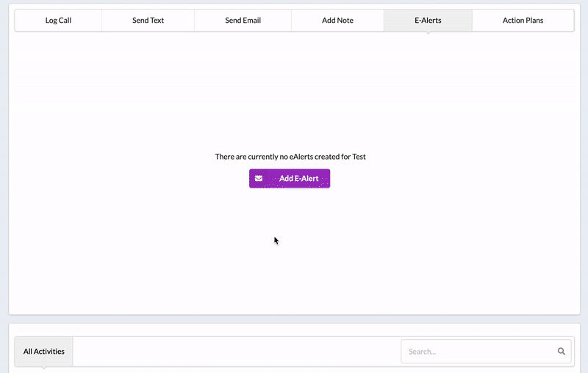Show the All Activities tab

(x=43, y=352)
